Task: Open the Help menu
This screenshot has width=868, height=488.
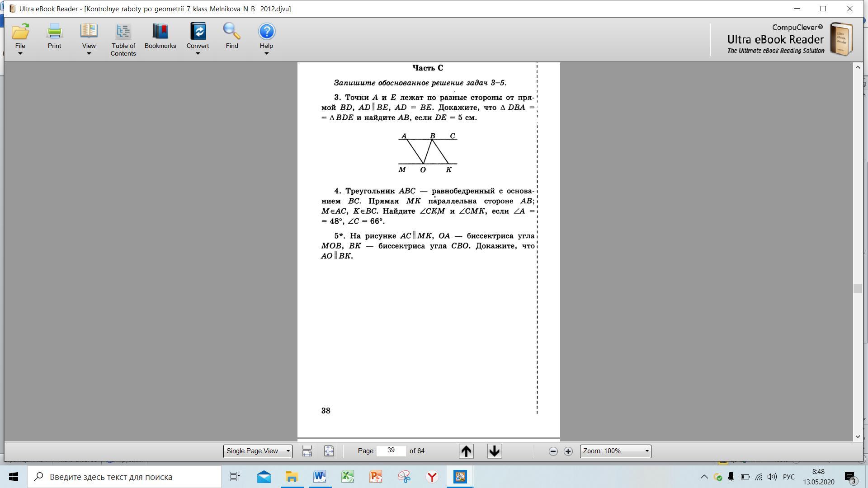Action: click(x=266, y=38)
